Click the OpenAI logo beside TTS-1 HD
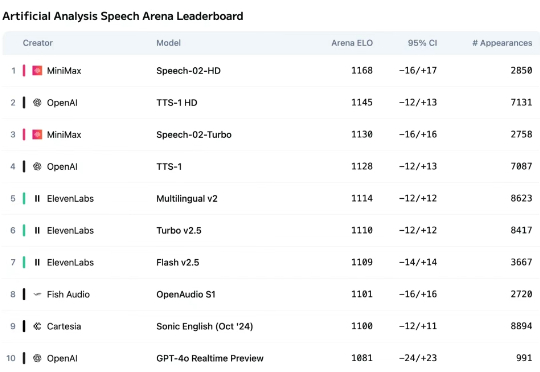540x372 pixels. (37, 103)
